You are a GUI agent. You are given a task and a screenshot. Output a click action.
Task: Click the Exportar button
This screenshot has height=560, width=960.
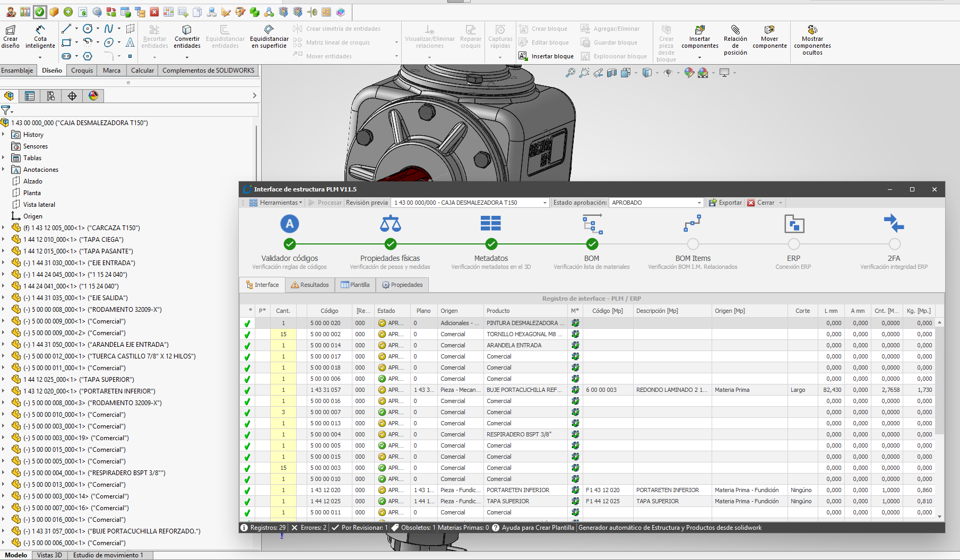coord(725,203)
